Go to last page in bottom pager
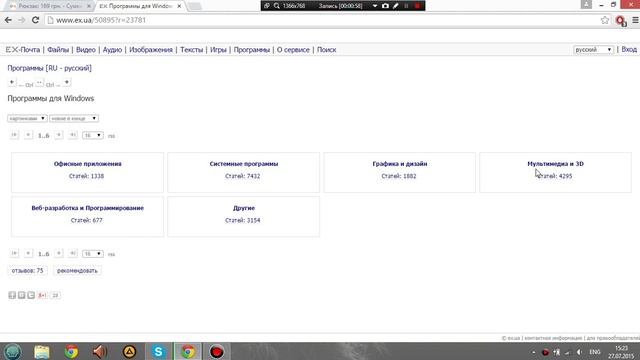640x360 pixels. click(73, 253)
